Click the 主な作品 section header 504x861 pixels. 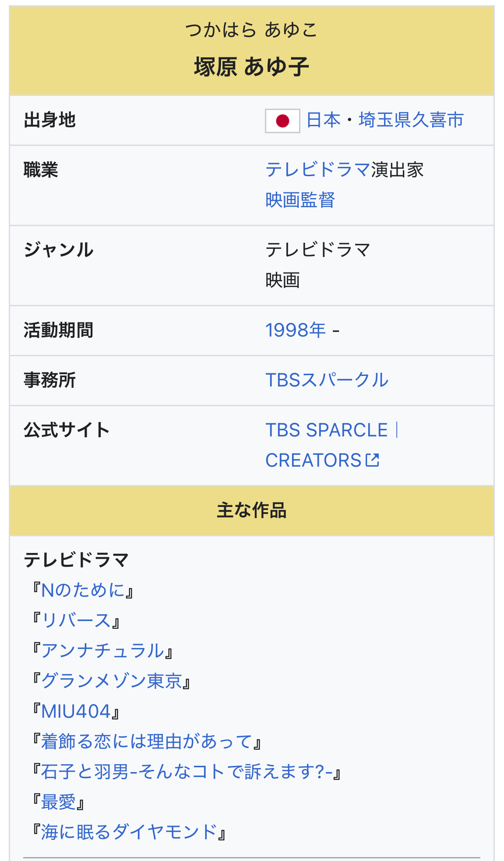click(252, 511)
